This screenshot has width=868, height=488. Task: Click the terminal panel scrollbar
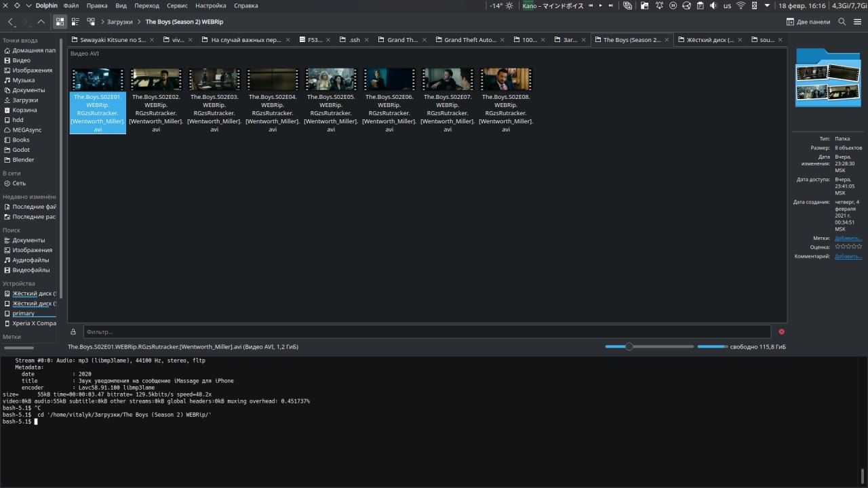tap(863, 474)
